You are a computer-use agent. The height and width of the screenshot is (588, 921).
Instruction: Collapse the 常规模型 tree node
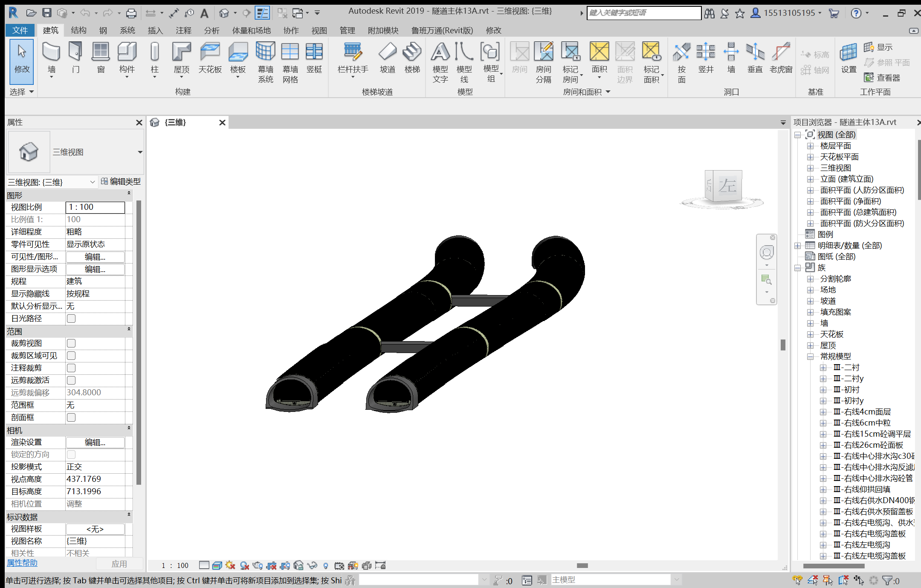pos(811,357)
